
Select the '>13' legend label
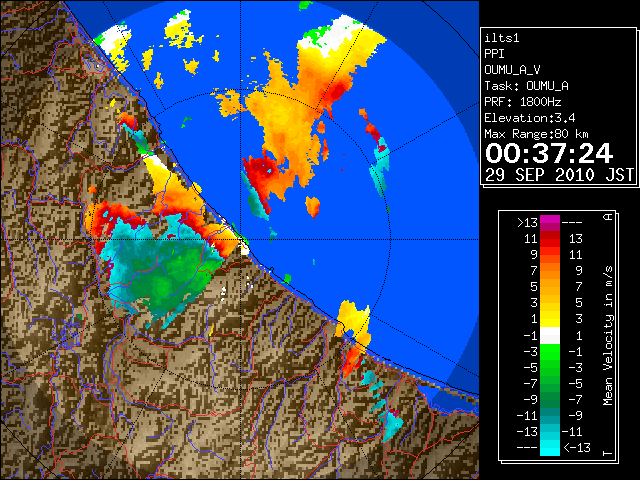[x=527, y=223]
